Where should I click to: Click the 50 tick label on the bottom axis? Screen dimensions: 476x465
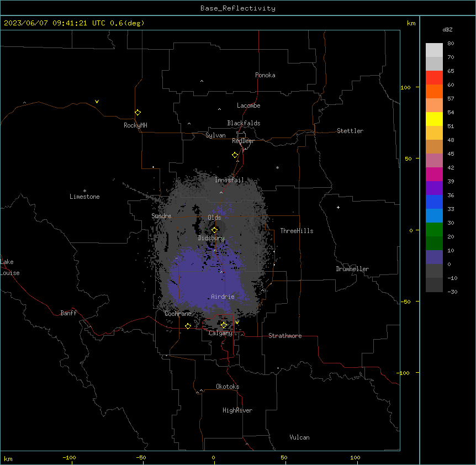[x=283, y=457]
